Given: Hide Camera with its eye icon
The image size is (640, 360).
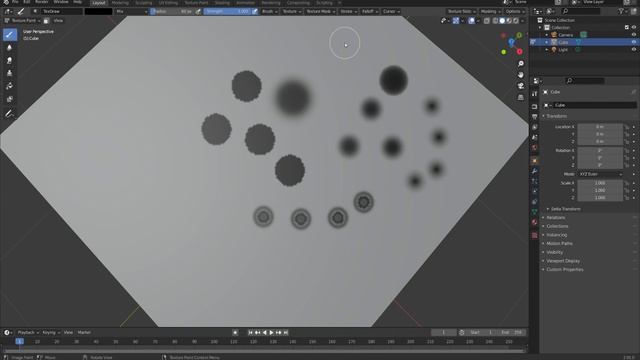Looking at the screenshot, I should (634, 35).
